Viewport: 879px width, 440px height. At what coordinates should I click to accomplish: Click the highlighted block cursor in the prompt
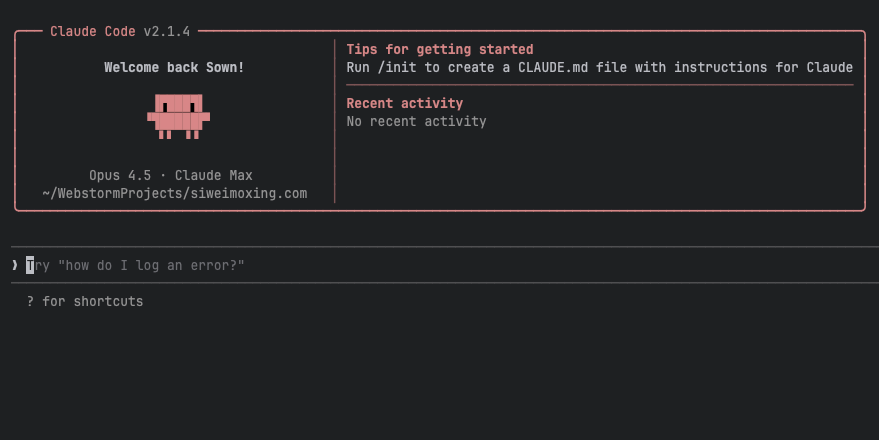point(31,265)
